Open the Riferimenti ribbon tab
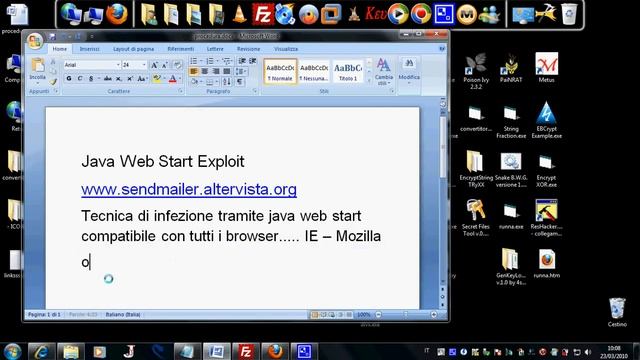This screenshot has height=360, width=640. [x=181, y=49]
